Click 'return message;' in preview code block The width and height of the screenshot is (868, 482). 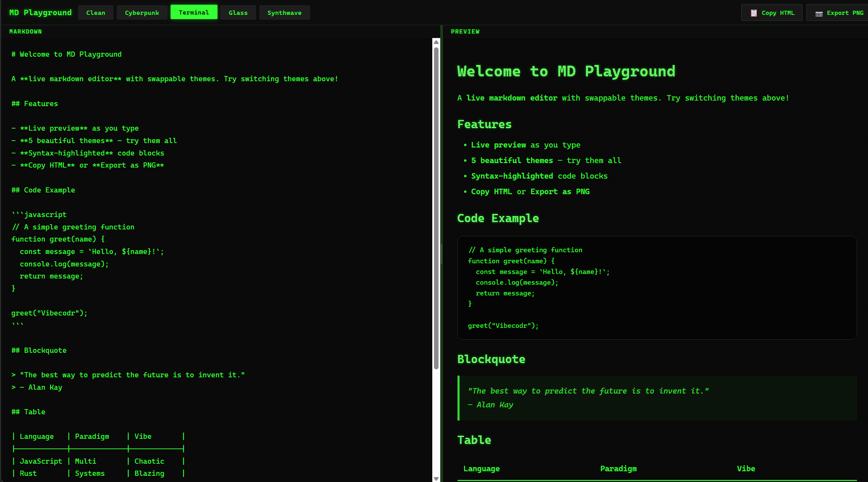tap(505, 293)
